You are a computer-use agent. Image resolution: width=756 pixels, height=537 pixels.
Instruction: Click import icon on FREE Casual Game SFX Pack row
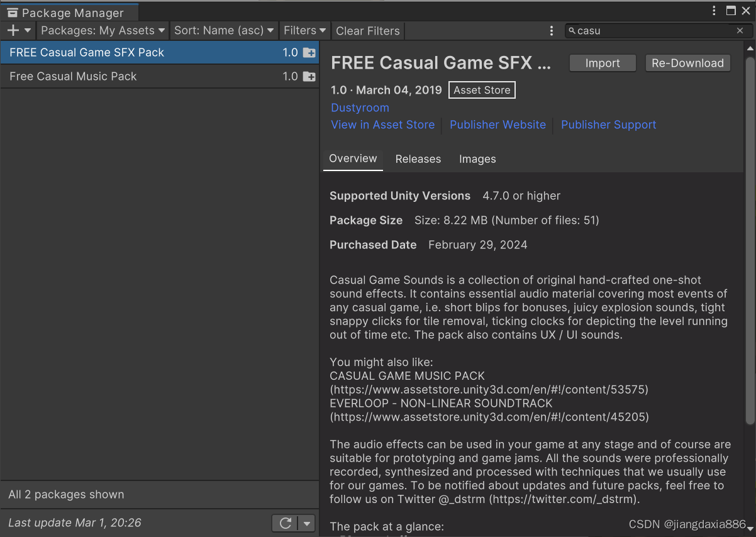point(309,53)
